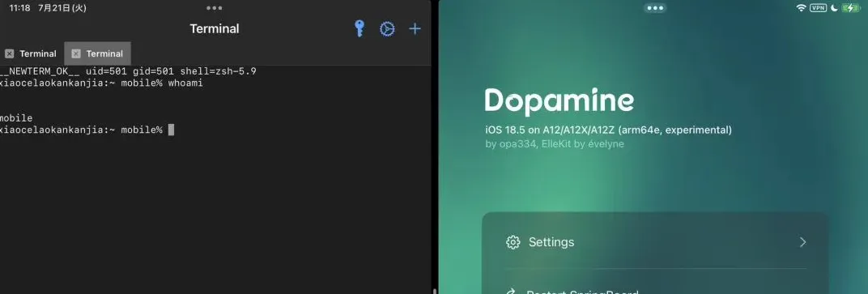Open Settings in Dopamine
The height and width of the screenshot is (294, 868).
tap(655, 242)
